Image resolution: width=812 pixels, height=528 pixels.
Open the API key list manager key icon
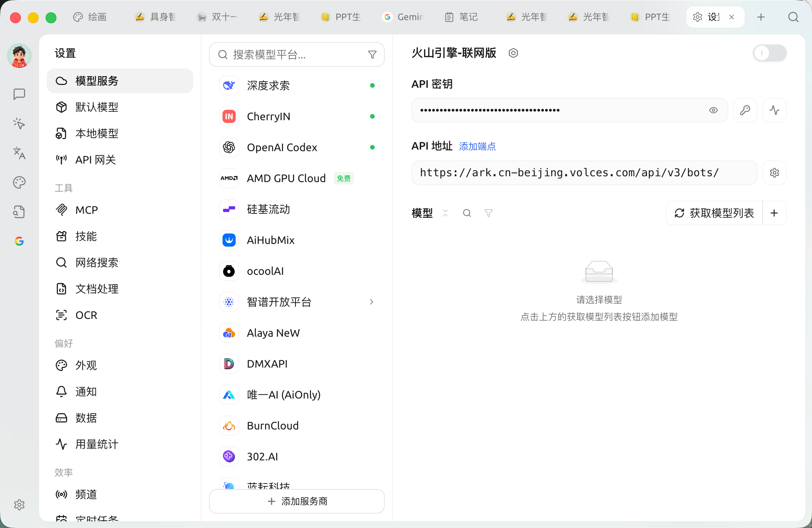coord(745,110)
